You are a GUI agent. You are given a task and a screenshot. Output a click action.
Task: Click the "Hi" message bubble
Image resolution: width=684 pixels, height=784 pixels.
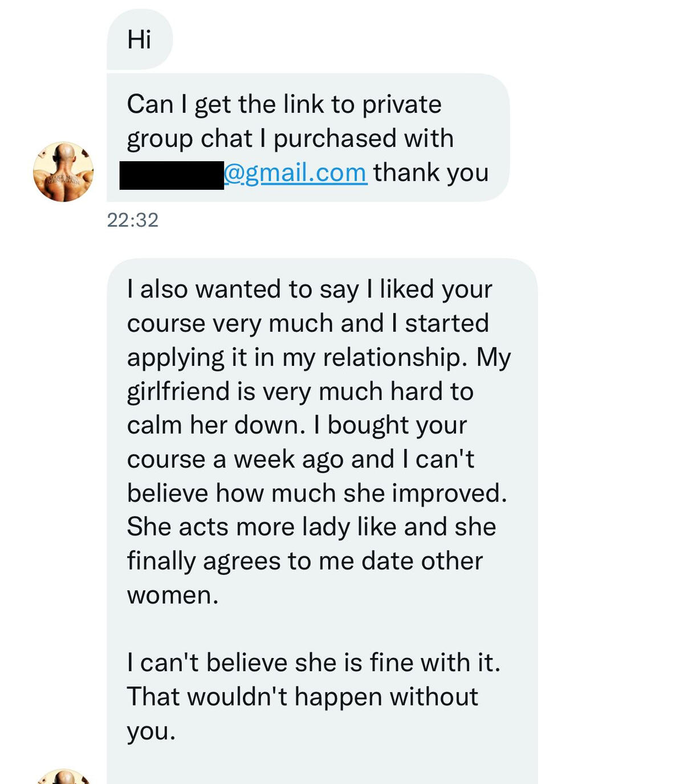click(140, 40)
